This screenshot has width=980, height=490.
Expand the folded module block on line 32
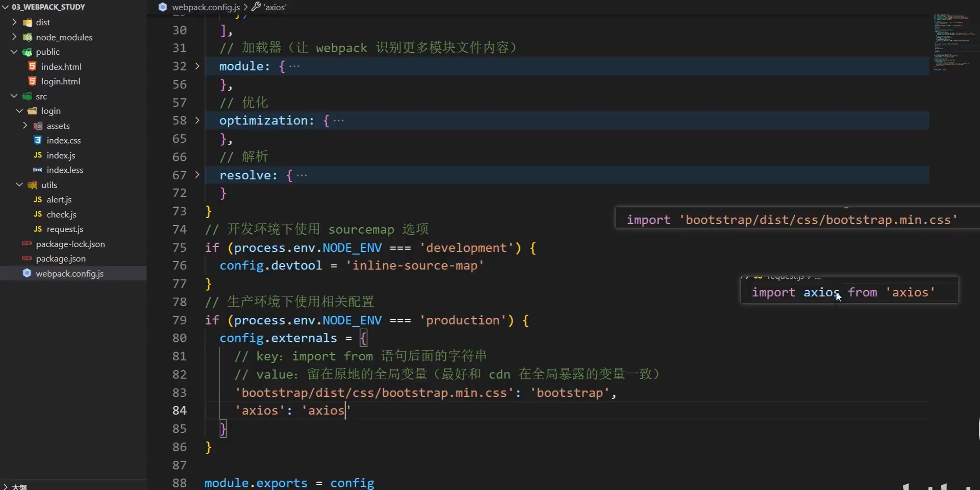point(197,66)
